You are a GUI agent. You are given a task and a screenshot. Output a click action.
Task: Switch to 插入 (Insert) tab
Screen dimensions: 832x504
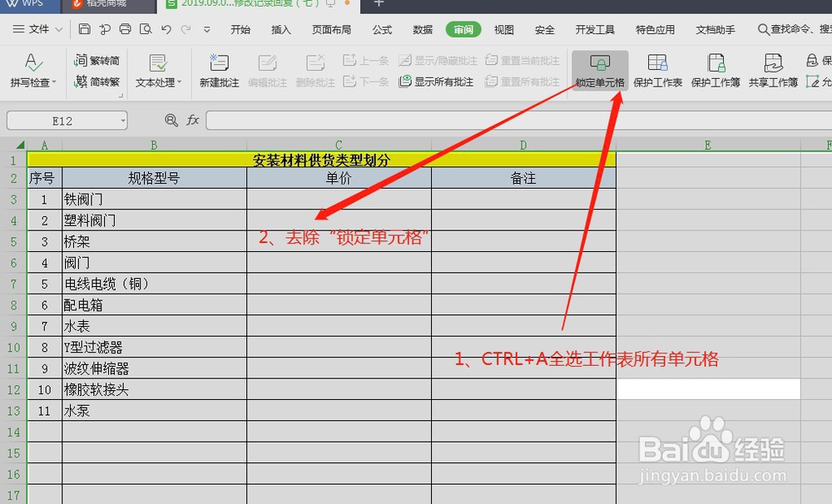280,30
